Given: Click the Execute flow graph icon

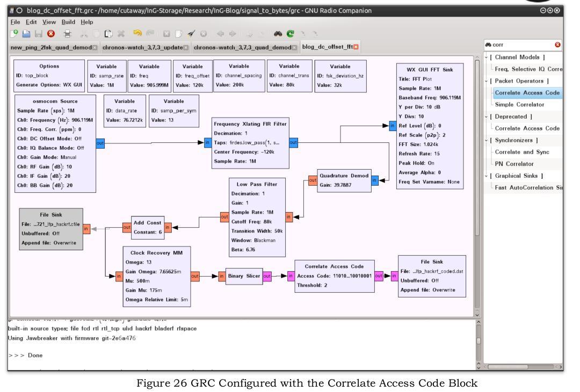Looking at the screenshot, I should [191, 34].
